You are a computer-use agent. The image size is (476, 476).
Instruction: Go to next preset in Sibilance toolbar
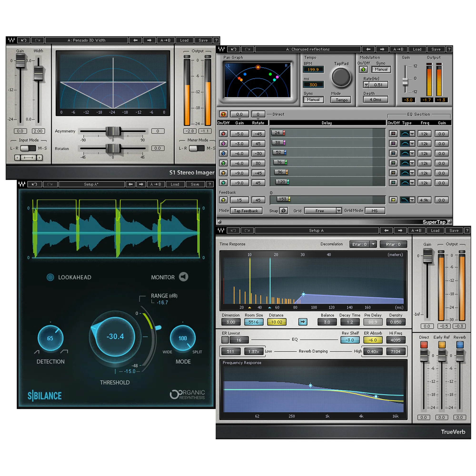click(141, 184)
